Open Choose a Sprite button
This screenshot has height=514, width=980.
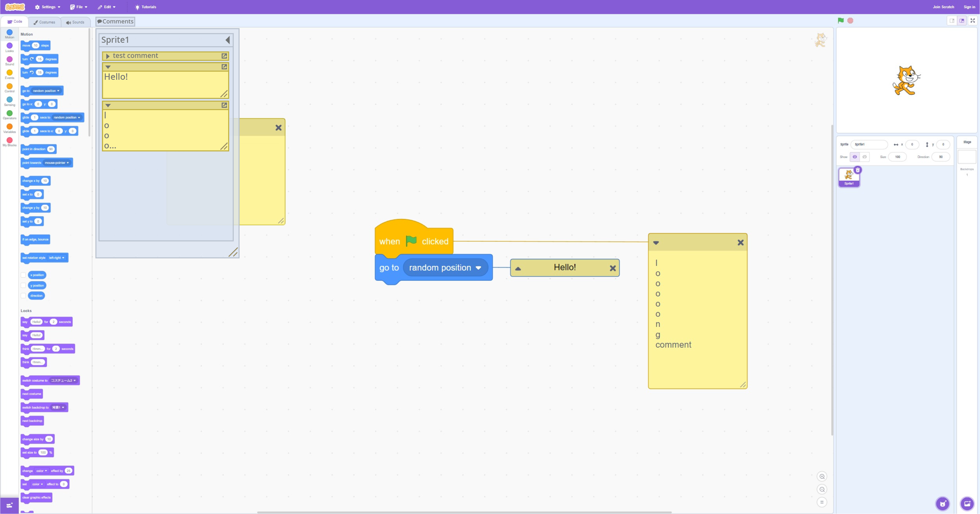(942, 504)
